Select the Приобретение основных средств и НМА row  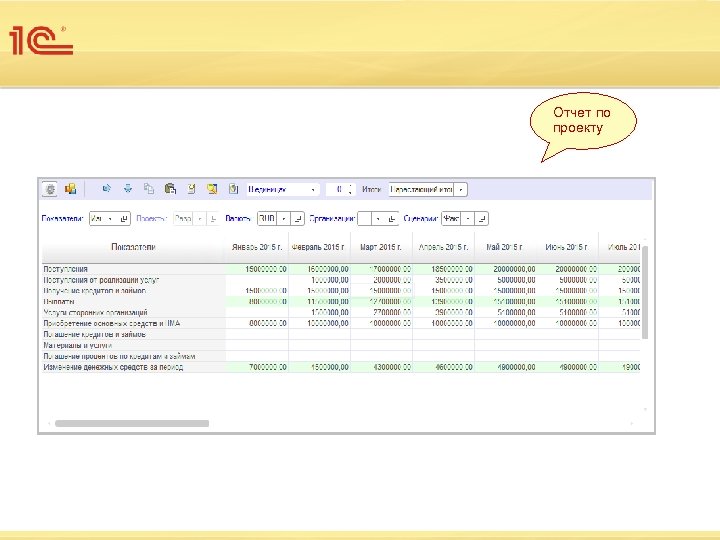coord(112,324)
